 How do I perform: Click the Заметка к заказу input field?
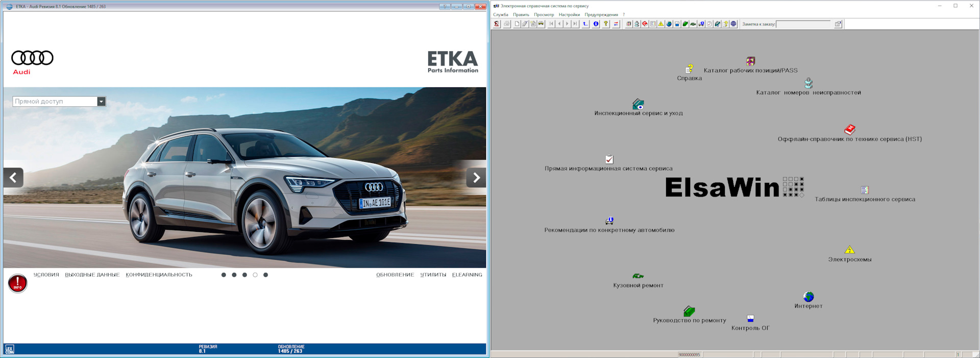803,24
